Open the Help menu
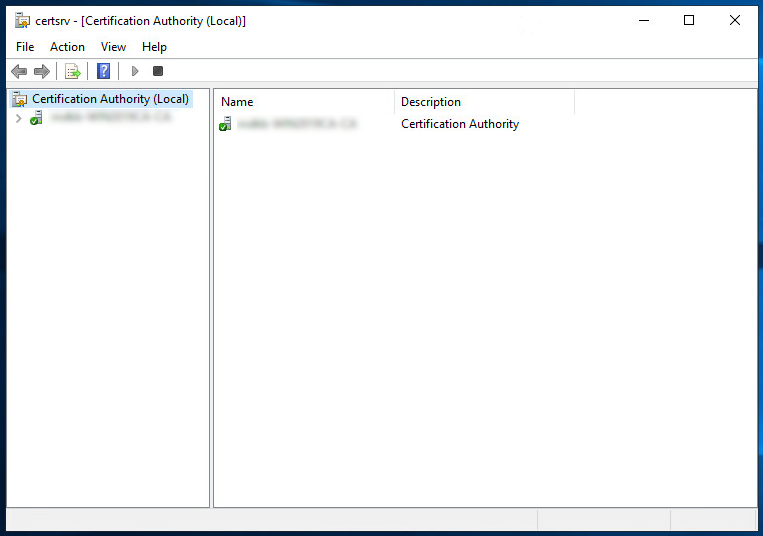This screenshot has width=763, height=536. tap(154, 47)
